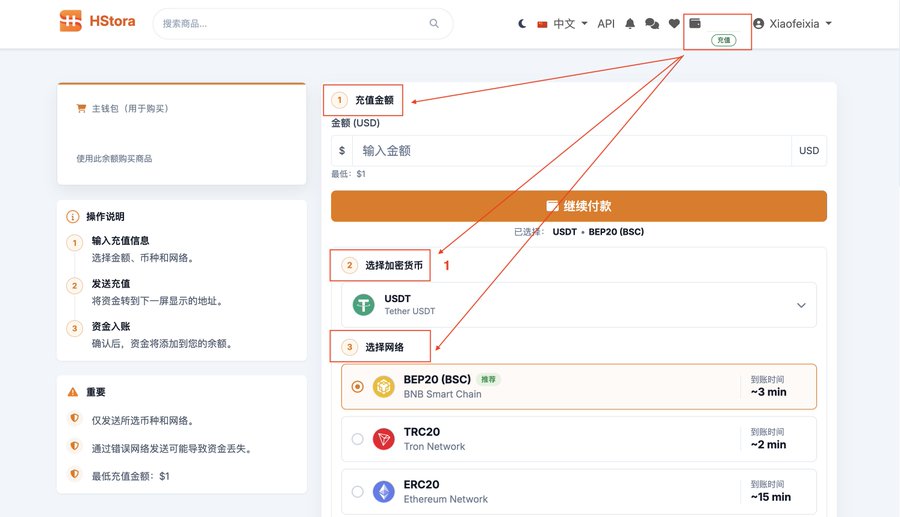Click the ~2 min arrival time

(768, 445)
